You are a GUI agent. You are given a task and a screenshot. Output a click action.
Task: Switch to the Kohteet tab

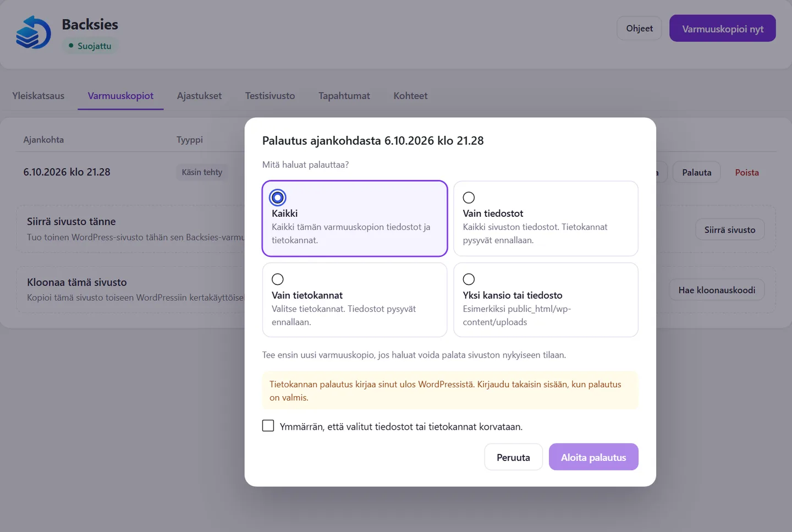410,96
